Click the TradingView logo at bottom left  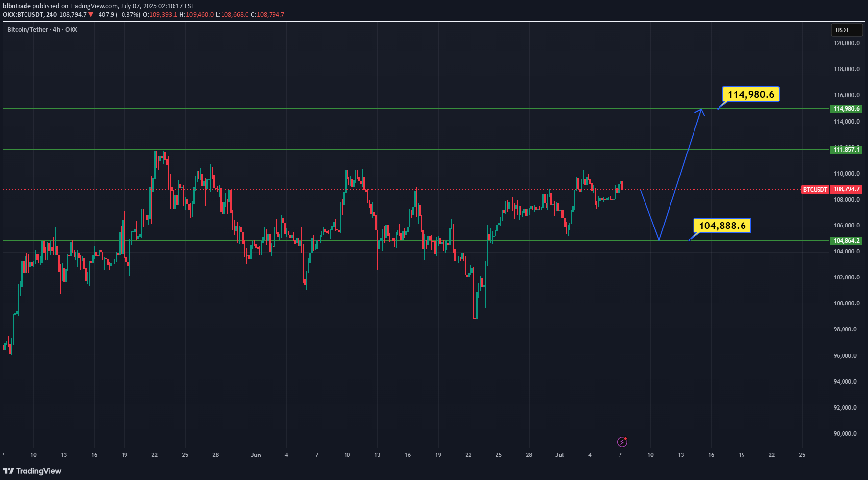click(32, 471)
